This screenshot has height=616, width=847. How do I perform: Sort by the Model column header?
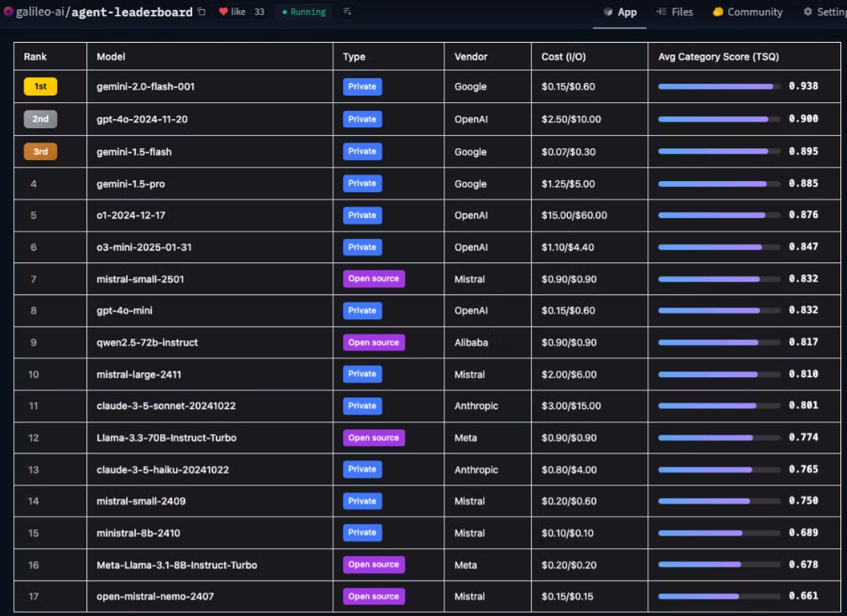(x=111, y=57)
